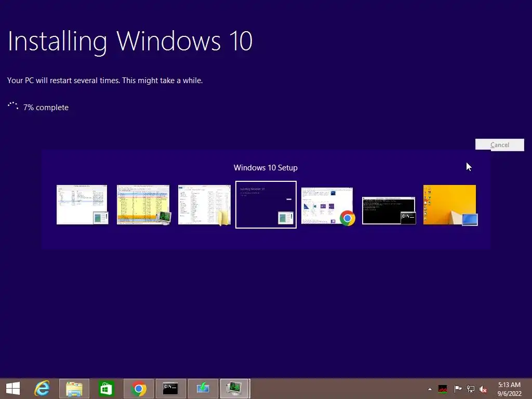The width and height of the screenshot is (532, 399).
Task: Click the setup icon on Windows 10 Setup thumbnail
Action: click(285, 218)
